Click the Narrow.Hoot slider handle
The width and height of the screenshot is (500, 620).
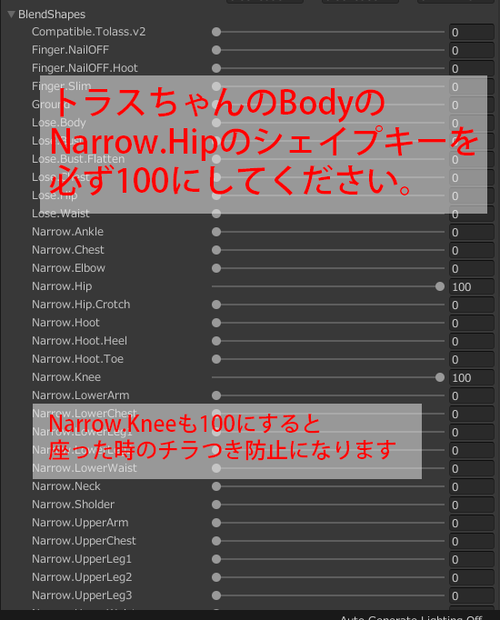pos(216,323)
